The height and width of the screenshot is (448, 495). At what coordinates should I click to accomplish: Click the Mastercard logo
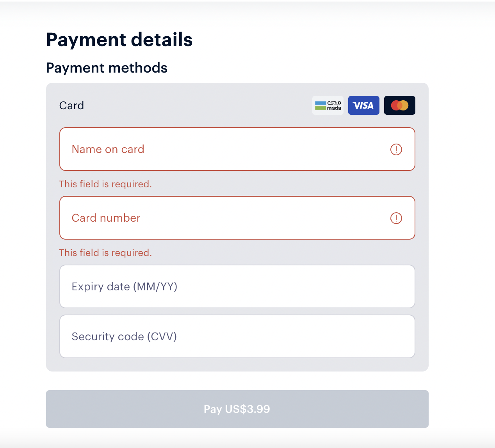(x=399, y=105)
